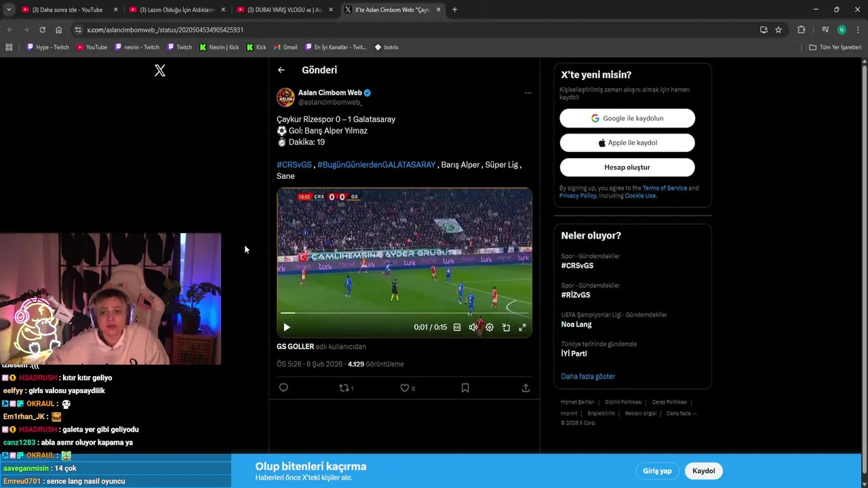Click the address bar URL
868x488 pixels.
pos(165,30)
